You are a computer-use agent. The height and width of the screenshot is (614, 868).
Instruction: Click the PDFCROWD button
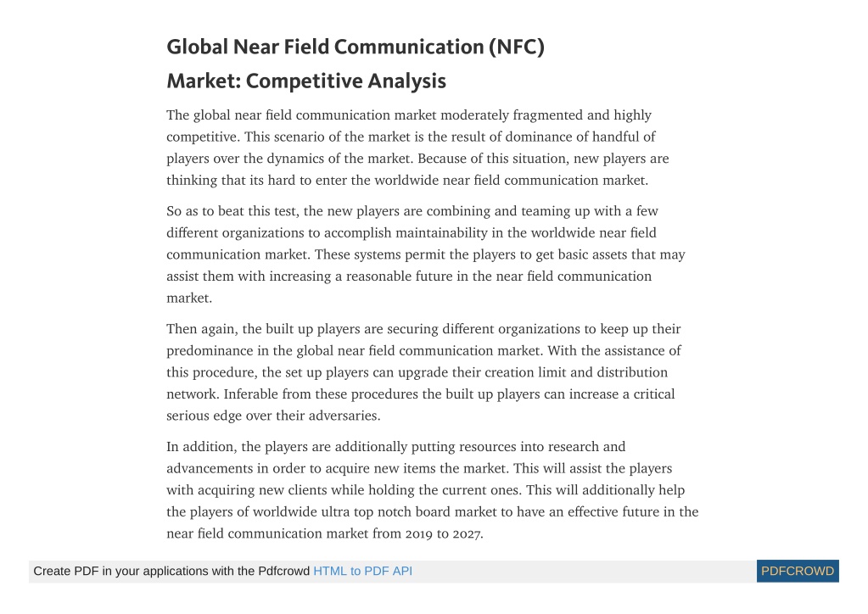[797, 572]
